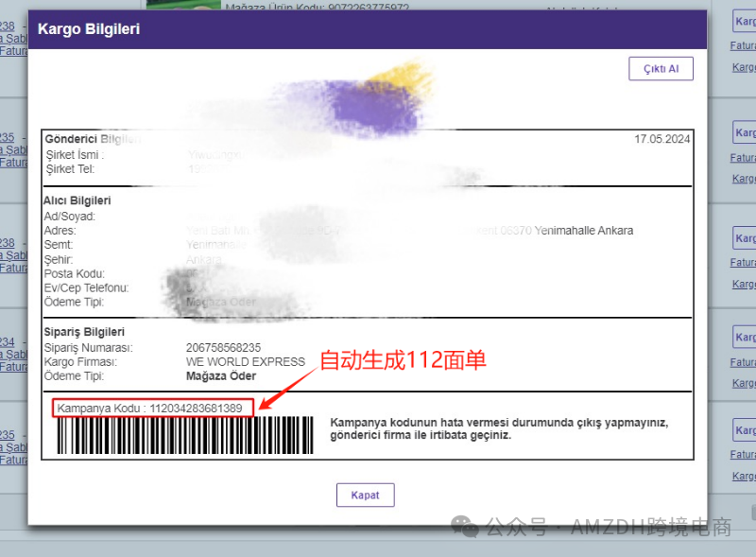Click the Alıcı Bilgileri section heading

point(77,200)
